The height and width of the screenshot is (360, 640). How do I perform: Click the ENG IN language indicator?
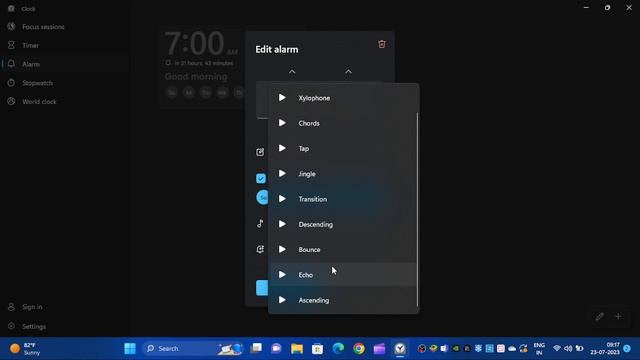(x=539, y=349)
